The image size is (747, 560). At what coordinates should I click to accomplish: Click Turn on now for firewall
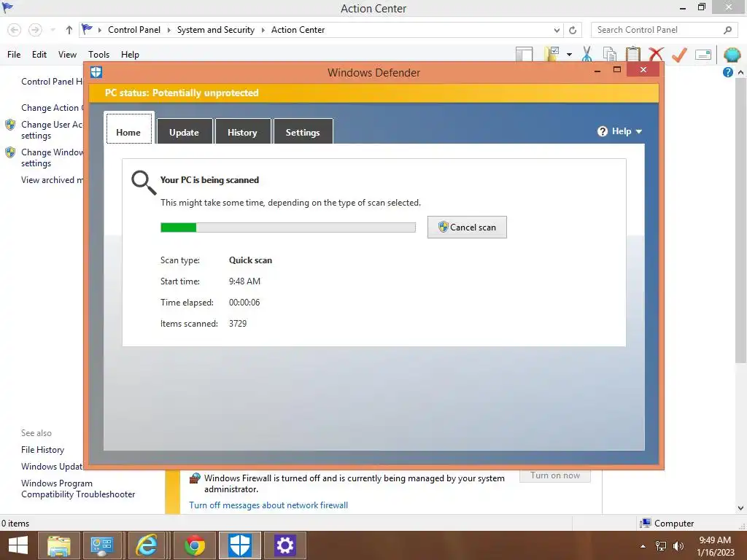tap(555, 475)
